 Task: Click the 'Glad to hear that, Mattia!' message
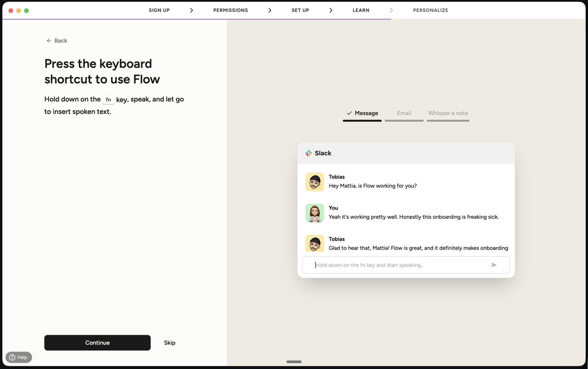[418, 248]
